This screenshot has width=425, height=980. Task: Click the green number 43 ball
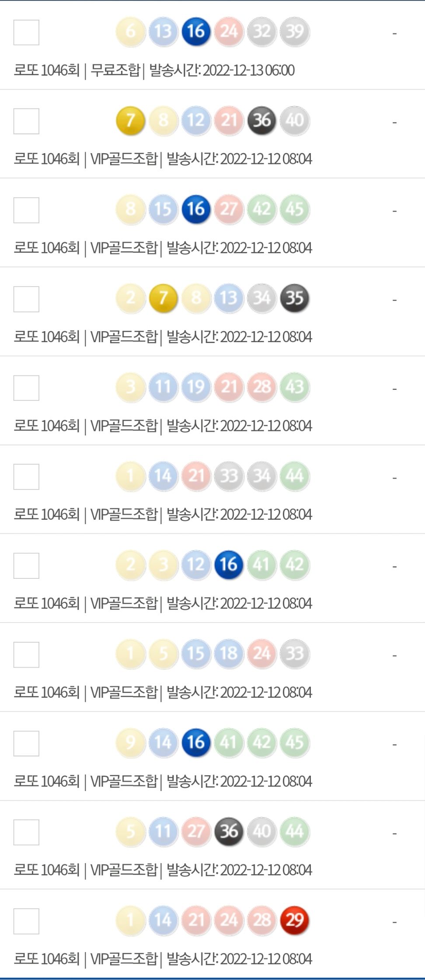coord(295,387)
